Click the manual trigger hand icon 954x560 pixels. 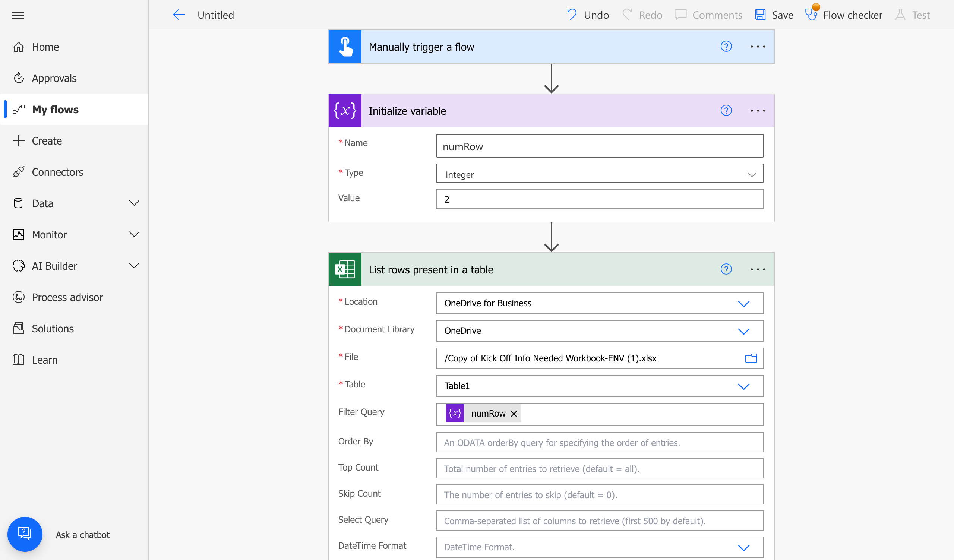[345, 47]
